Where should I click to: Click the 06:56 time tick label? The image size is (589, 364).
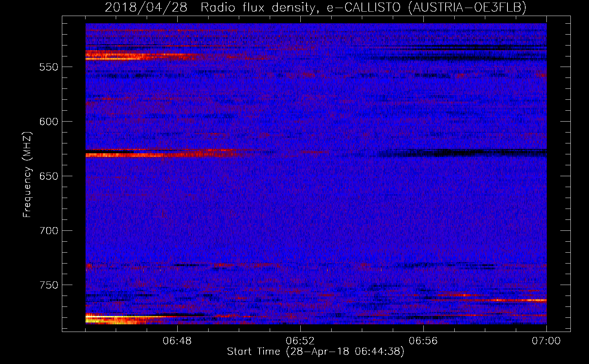pyautogui.click(x=423, y=341)
